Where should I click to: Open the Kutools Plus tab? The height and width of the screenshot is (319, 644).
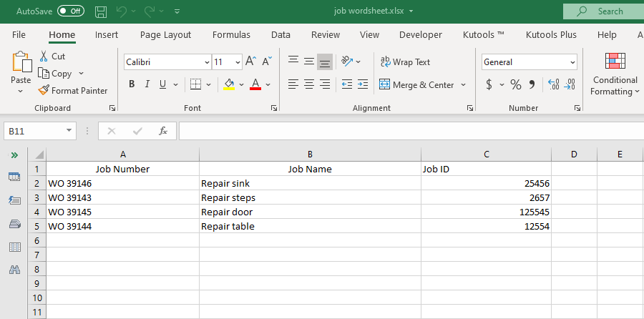tap(551, 35)
